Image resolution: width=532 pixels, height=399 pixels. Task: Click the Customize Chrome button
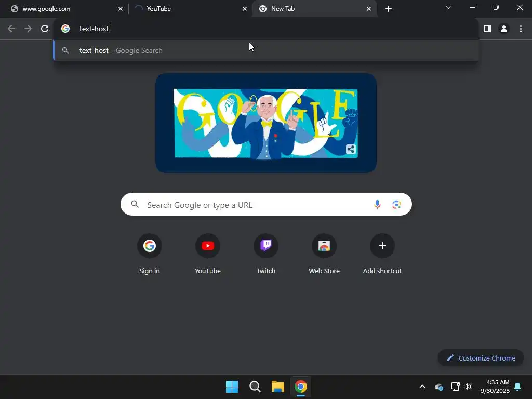(481, 358)
